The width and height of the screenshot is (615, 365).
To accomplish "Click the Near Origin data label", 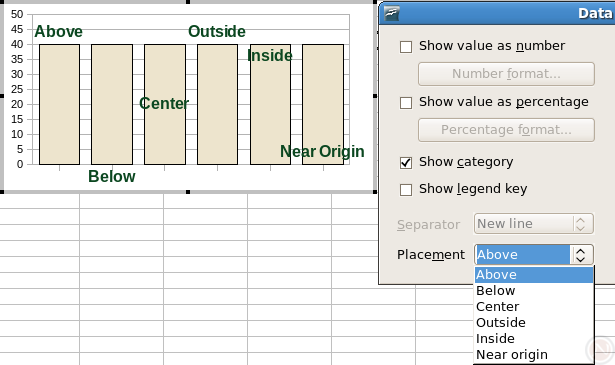I will tap(322, 151).
